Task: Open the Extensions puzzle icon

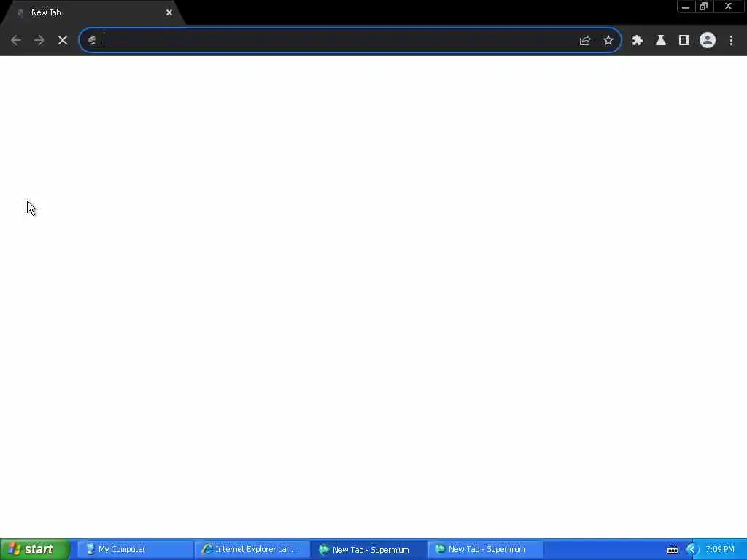Action: point(638,41)
